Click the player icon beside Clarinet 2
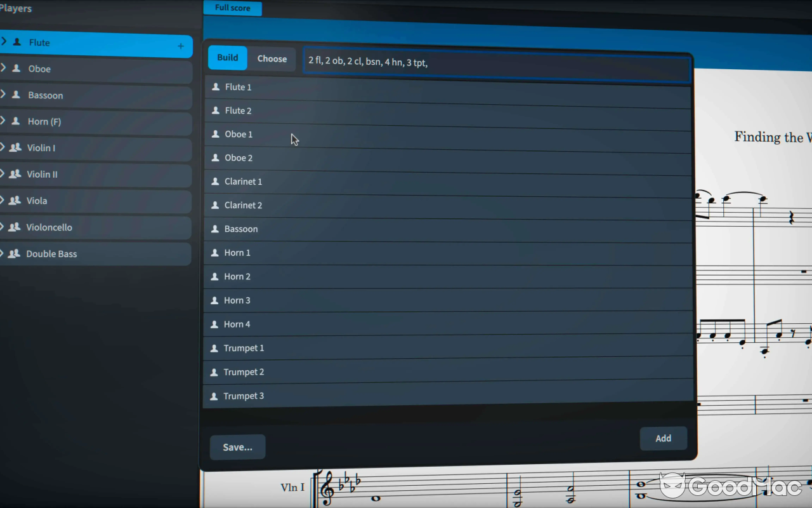The width and height of the screenshot is (812, 508). pyautogui.click(x=214, y=205)
